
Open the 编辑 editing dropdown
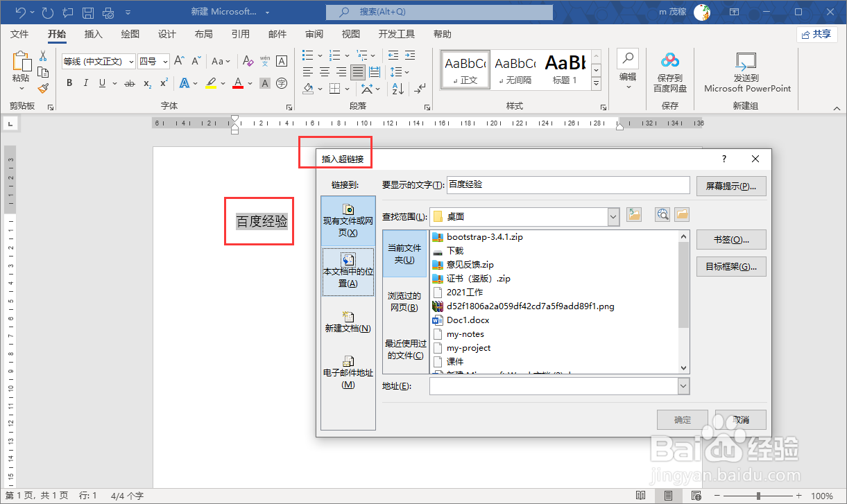tap(628, 71)
